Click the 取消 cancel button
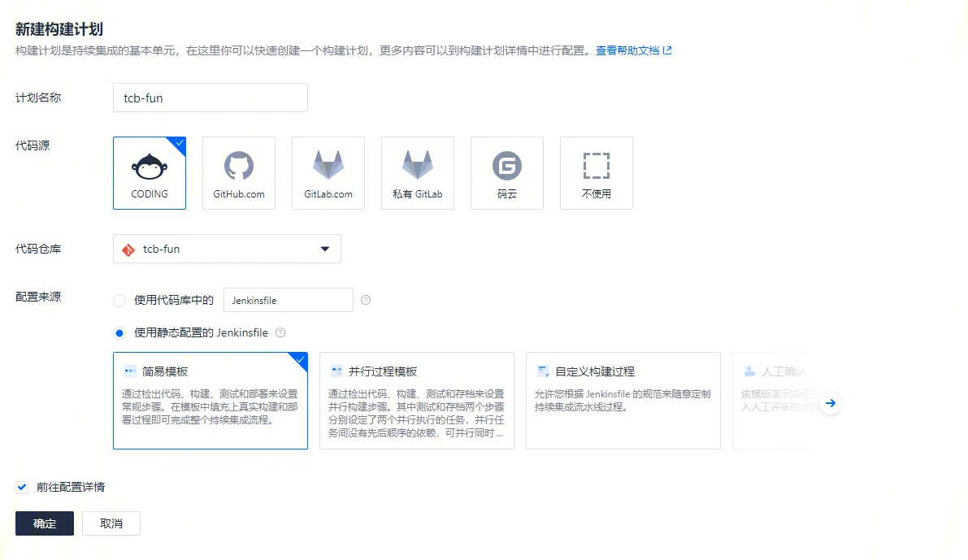Viewport: 968px width, 560px height. [111, 524]
